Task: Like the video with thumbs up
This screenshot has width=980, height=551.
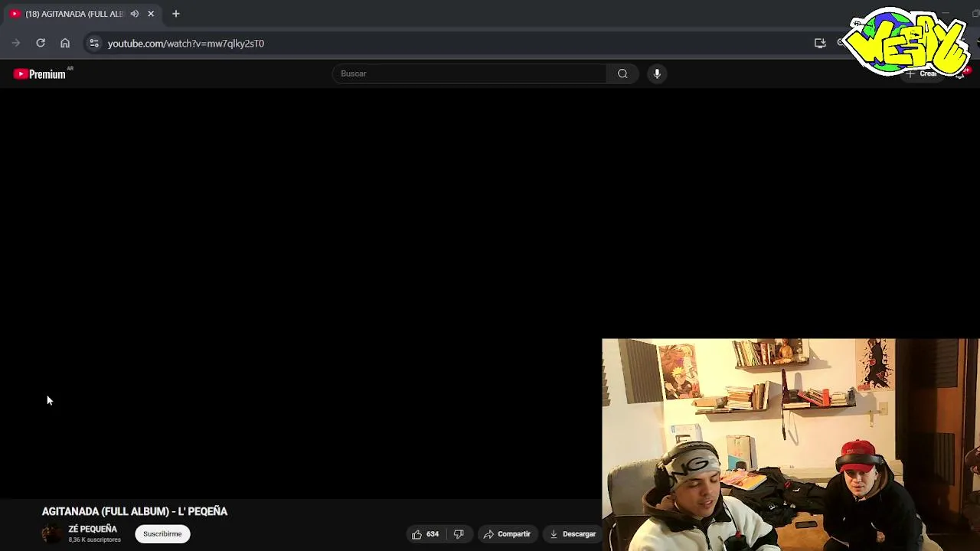Action: [x=425, y=534]
